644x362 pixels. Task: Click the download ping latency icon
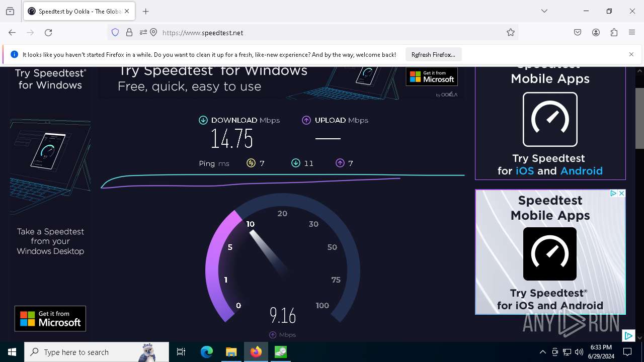pos(296,163)
